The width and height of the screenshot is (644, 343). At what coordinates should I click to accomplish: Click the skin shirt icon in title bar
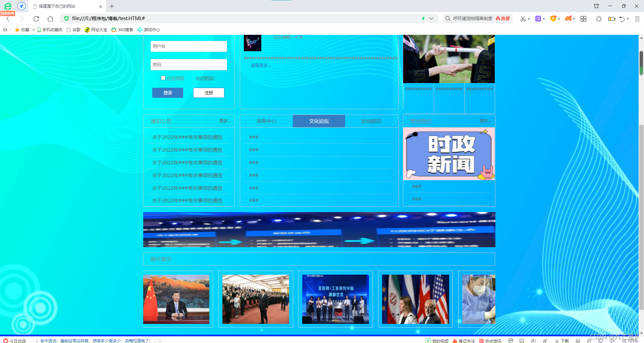pos(596,6)
